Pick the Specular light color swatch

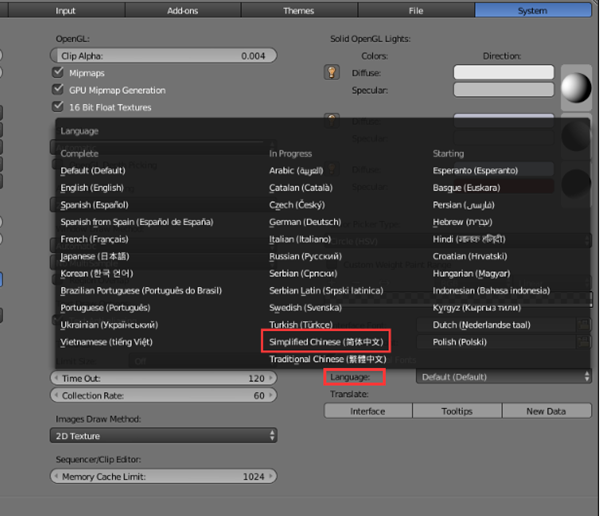pos(504,90)
